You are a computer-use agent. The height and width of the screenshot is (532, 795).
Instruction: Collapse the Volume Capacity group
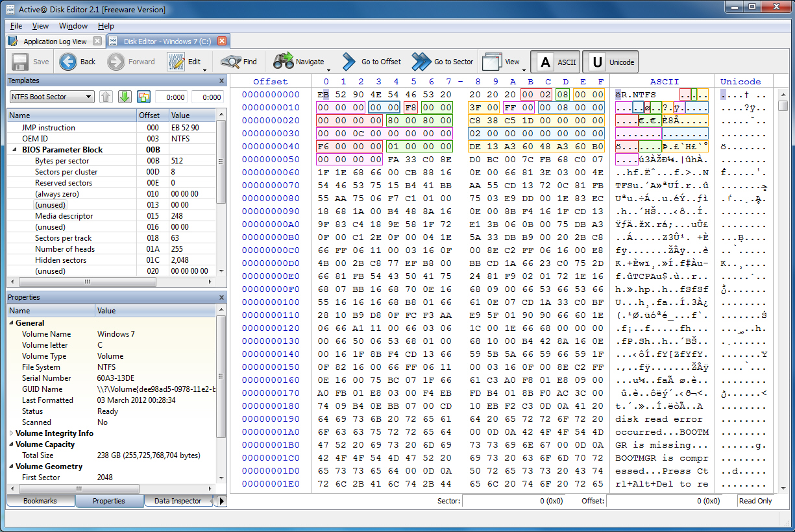12,444
